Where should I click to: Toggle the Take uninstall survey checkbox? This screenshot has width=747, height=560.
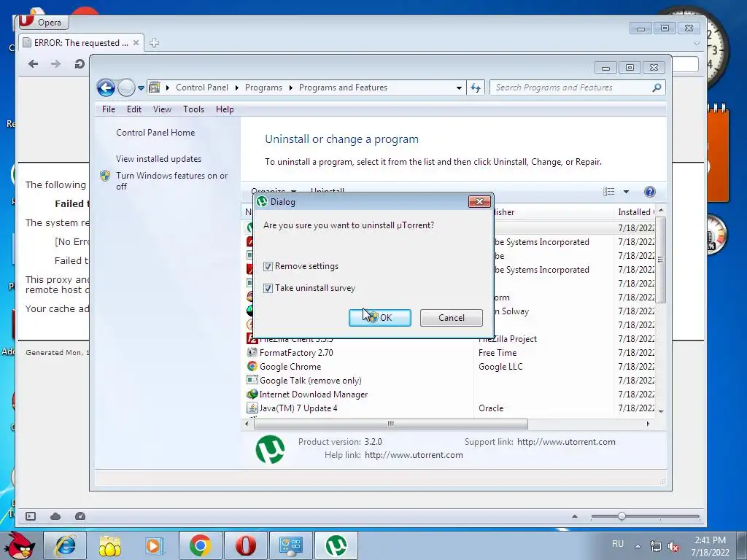pyautogui.click(x=268, y=288)
